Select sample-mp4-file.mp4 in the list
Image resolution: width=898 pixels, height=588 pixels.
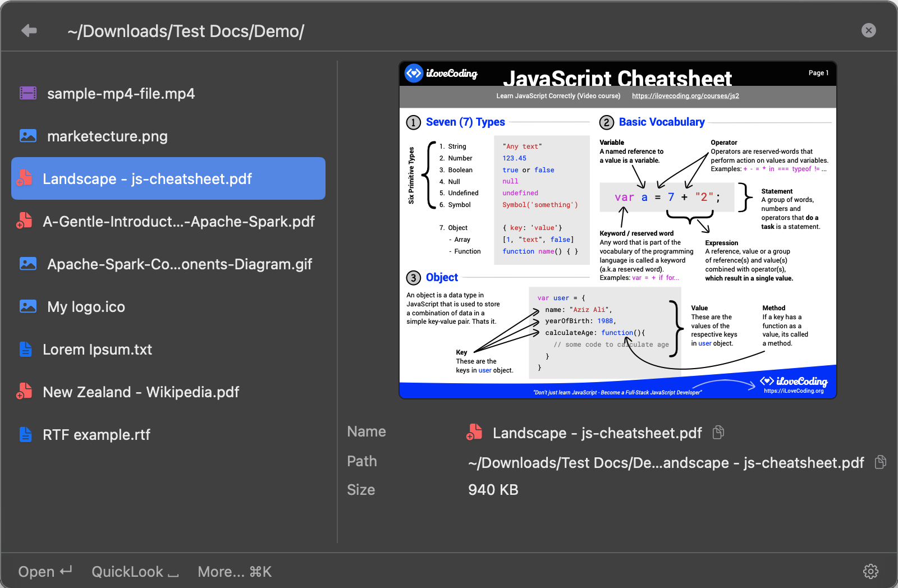click(x=168, y=93)
